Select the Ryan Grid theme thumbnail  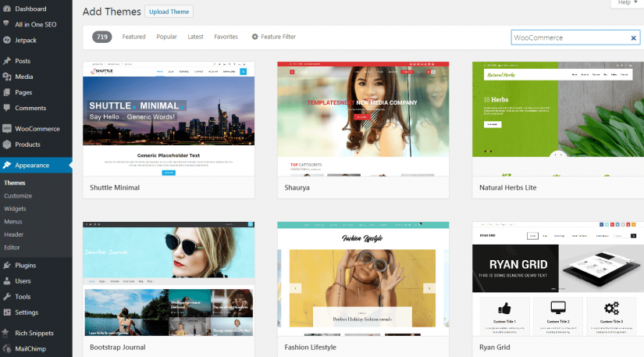pyautogui.click(x=558, y=279)
